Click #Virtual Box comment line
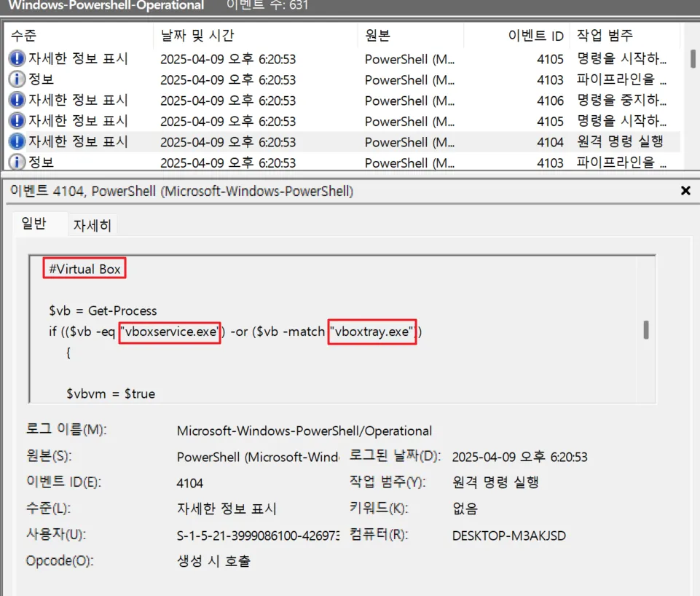The width and height of the screenshot is (700, 596). (x=84, y=269)
